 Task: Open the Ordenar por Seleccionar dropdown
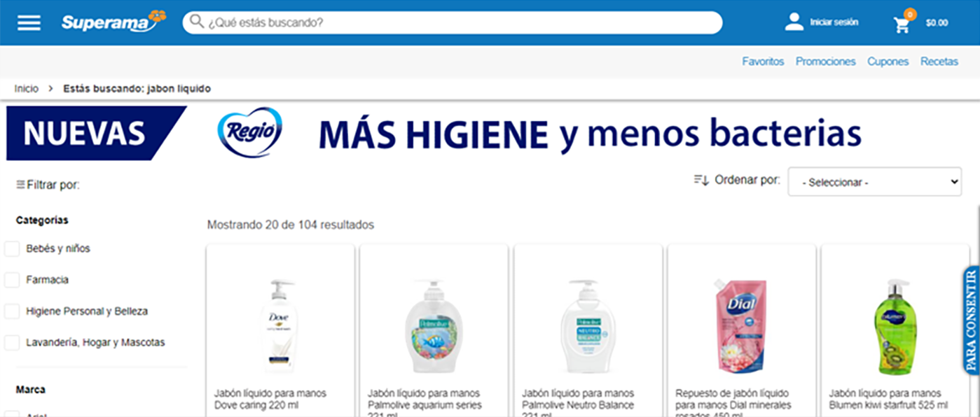(x=874, y=182)
